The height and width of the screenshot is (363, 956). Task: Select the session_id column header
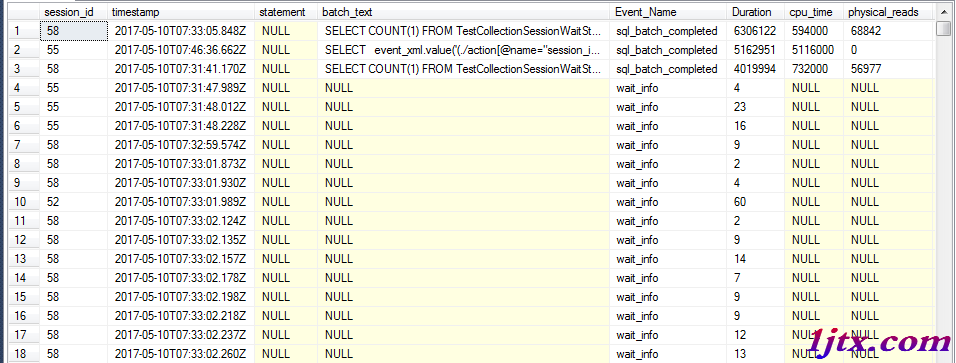click(74, 12)
